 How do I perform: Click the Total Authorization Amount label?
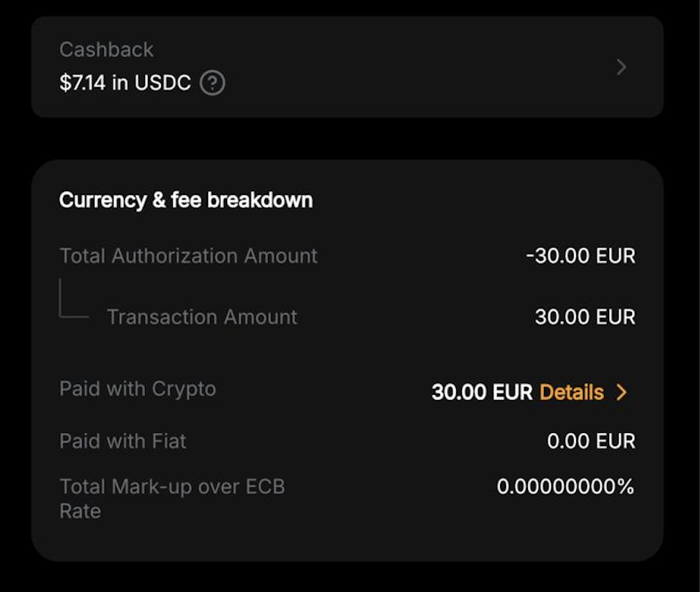point(188,256)
